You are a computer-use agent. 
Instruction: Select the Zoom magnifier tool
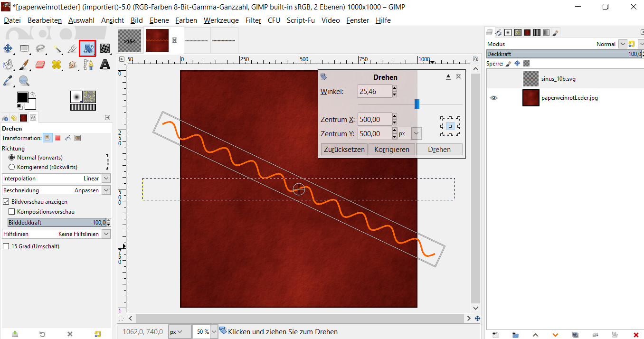tap(24, 81)
